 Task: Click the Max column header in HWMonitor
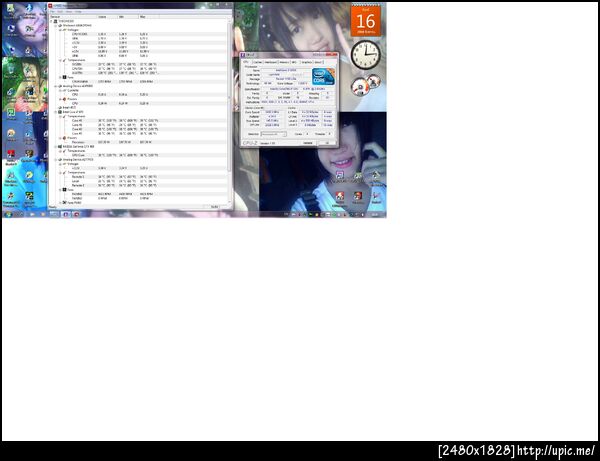(x=148, y=17)
